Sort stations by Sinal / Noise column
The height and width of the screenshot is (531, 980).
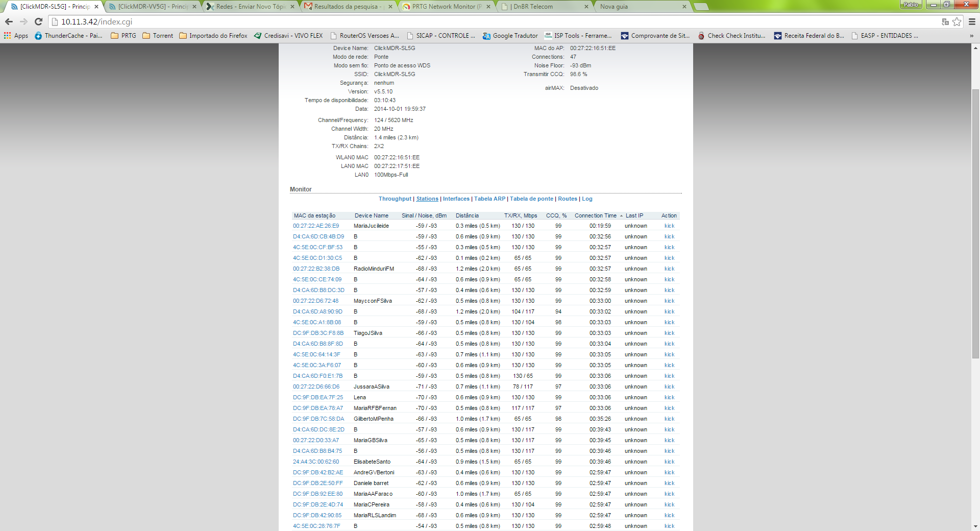424,215
